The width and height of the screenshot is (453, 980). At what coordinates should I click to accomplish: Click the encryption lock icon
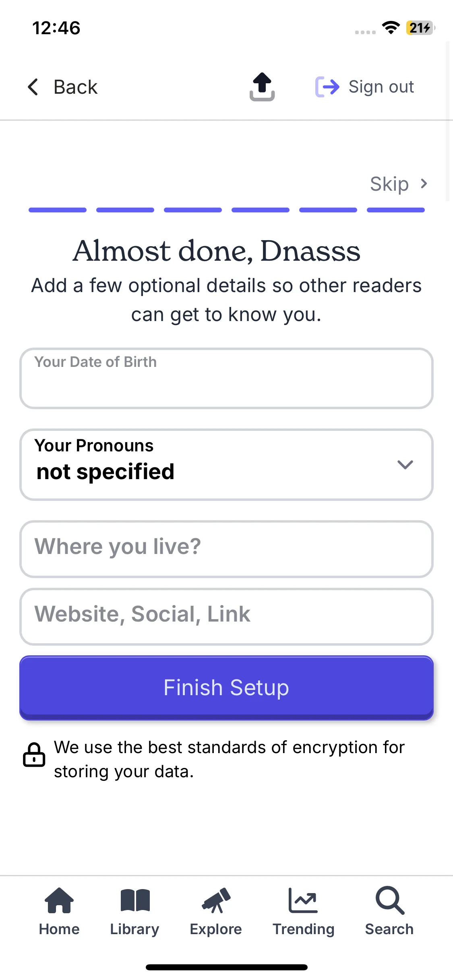click(x=34, y=755)
